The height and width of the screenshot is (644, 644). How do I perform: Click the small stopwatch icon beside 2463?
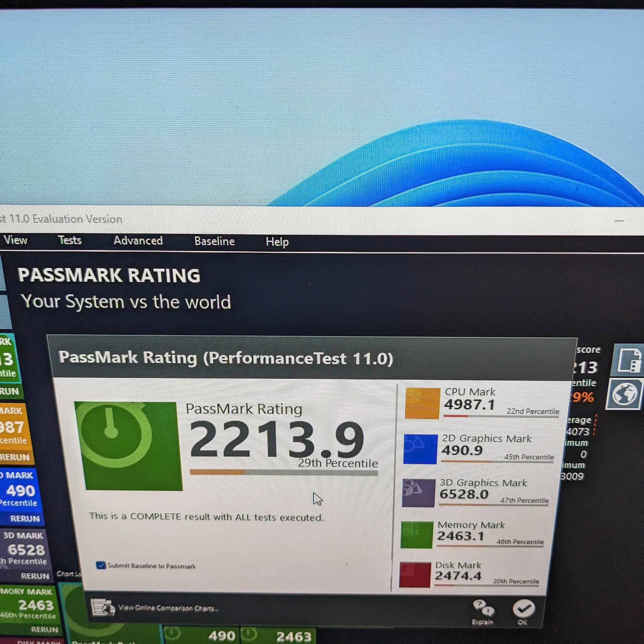[x=249, y=634]
